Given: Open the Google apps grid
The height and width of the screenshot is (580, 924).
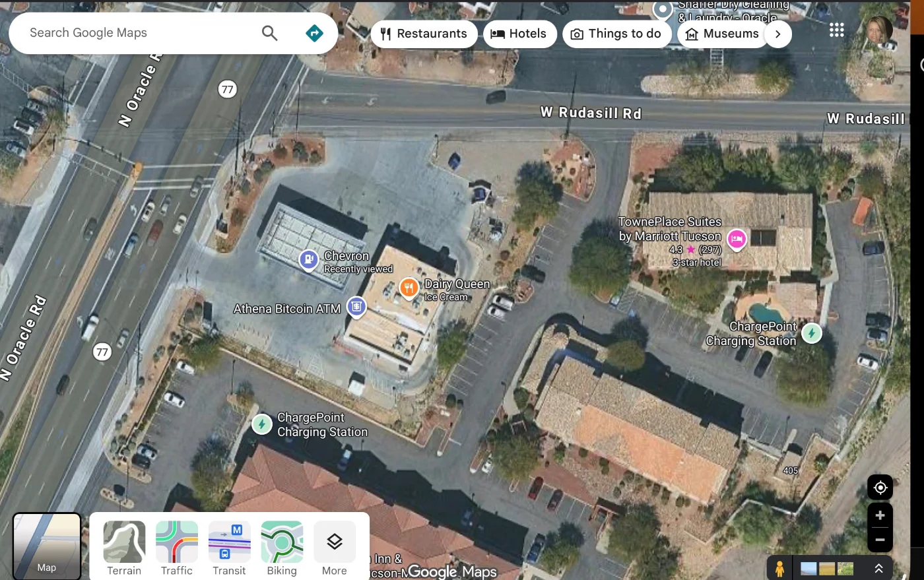Looking at the screenshot, I should point(836,30).
